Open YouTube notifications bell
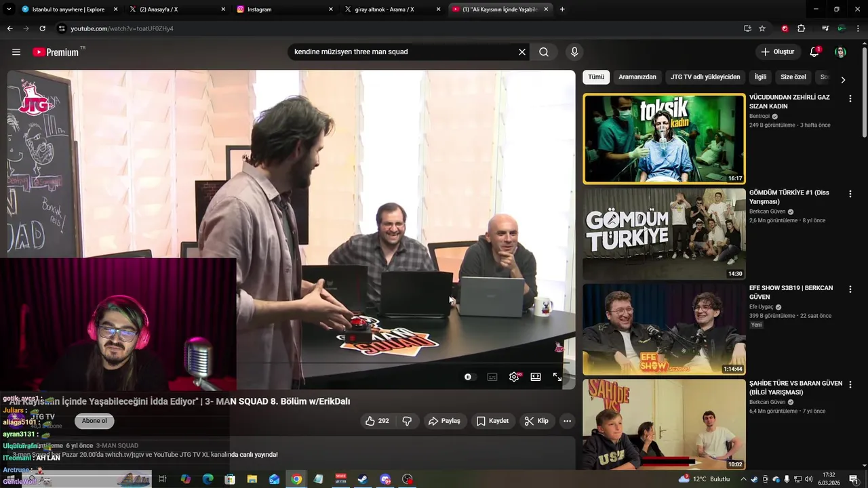This screenshot has height=488, width=868. [x=814, y=52]
